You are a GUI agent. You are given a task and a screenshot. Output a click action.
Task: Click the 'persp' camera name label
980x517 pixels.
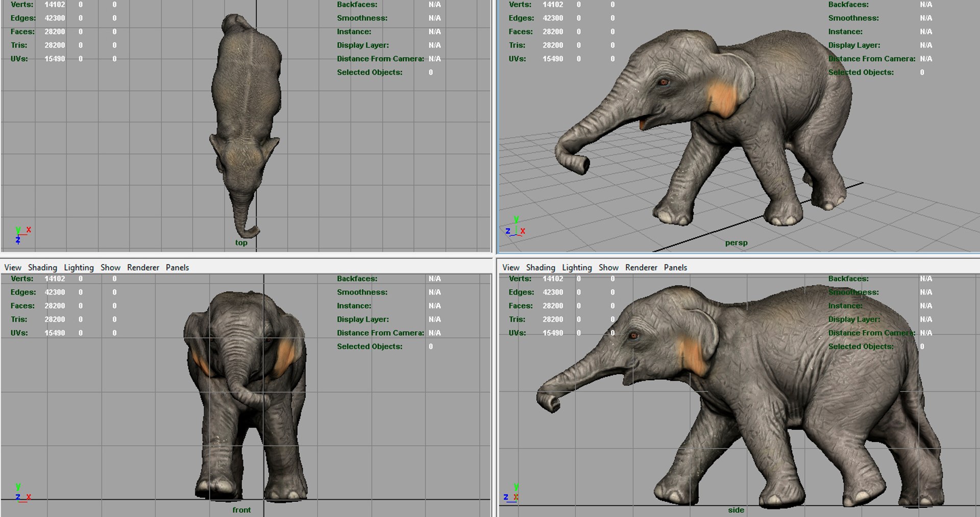point(736,243)
